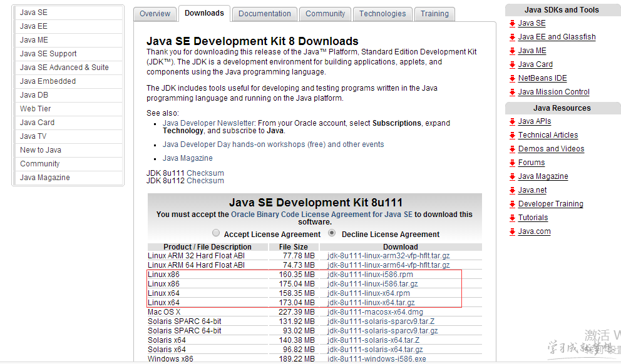Image resolution: width=621 pixels, height=364 pixels.
Task: Open Java Developer Day workshops link
Action: pos(274,144)
